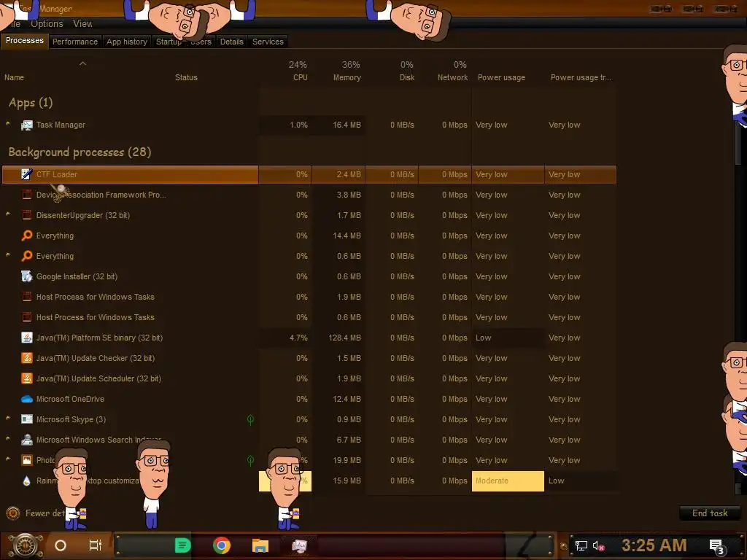Click the Microsoft Skype (3) process icon
747x560 pixels.
[27, 419]
